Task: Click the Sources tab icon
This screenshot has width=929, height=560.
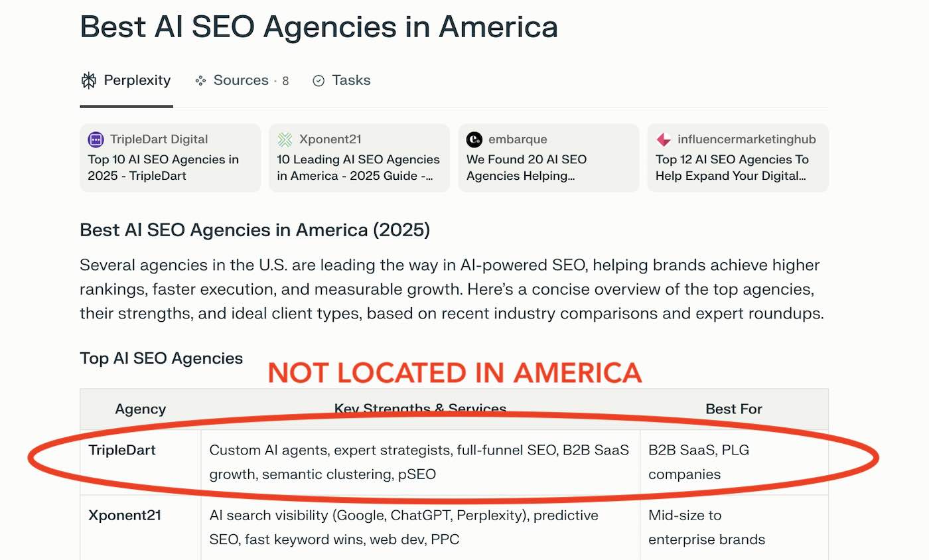Action: click(x=200, y=81)
